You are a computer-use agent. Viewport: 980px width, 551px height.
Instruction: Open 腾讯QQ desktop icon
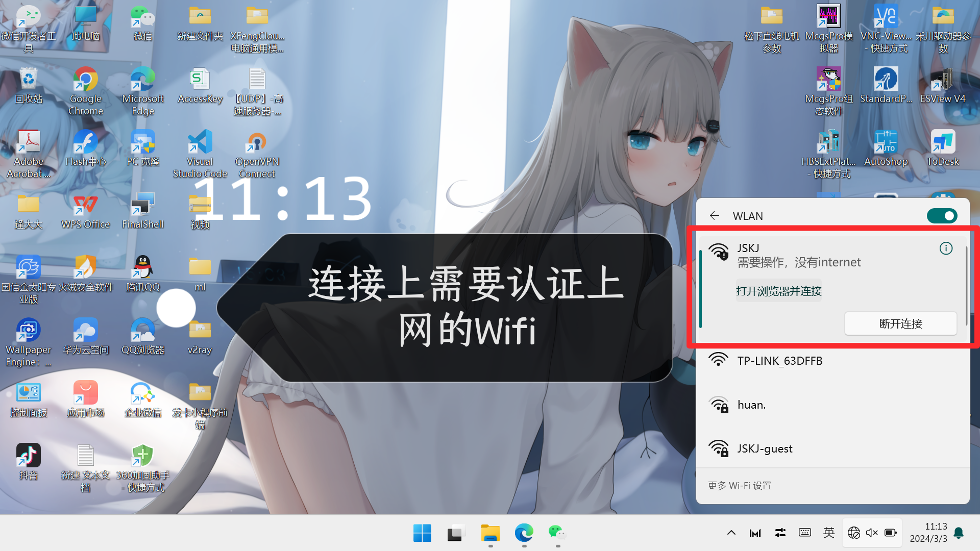pyautogui.click(x=143, y=274)
